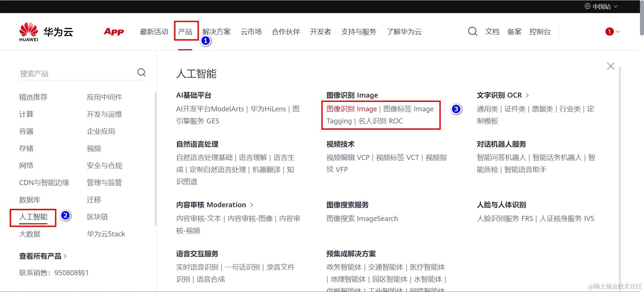Expand the user notification dropdown arrow
The height and width of the screenshot is (292, 644).
618,32
